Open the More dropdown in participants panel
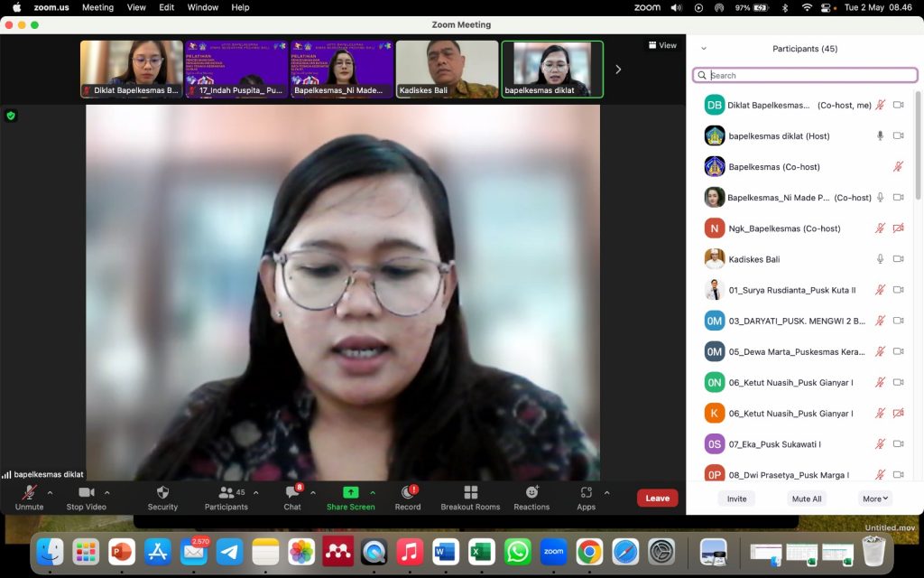The image size is (924, 578). [875, 499]
